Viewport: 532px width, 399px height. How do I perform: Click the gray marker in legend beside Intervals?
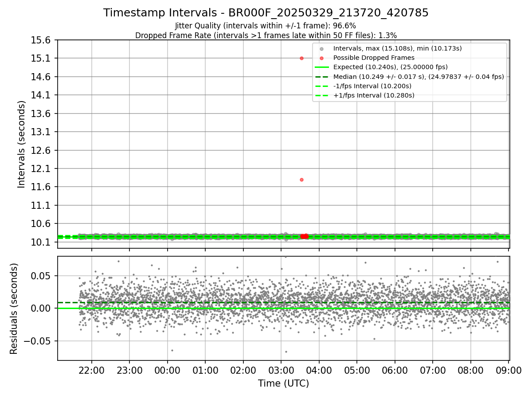pyautogui.click(x=322, y=49)
